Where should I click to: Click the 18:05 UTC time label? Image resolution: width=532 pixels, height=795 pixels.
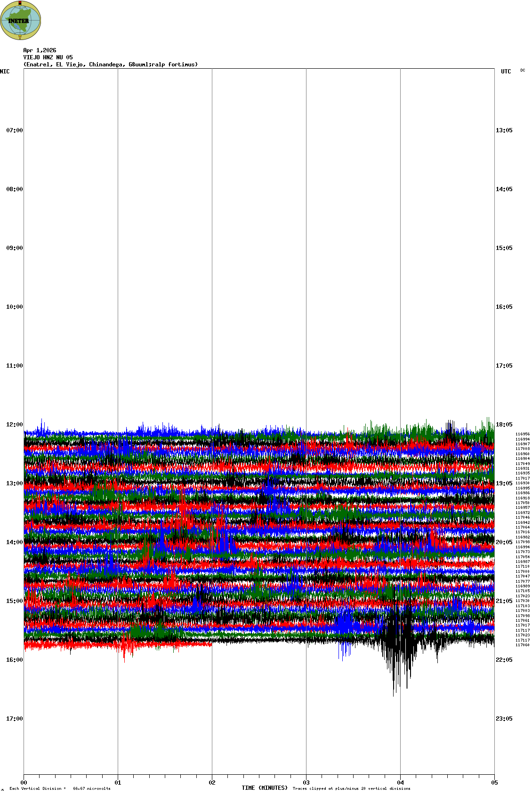pos(504,425)
